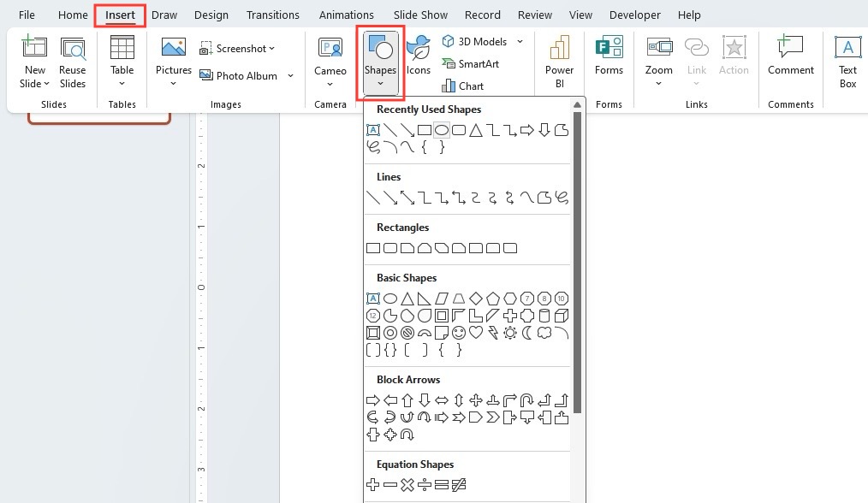
Task: Open the Help tab
Action: tap(688, 15)
